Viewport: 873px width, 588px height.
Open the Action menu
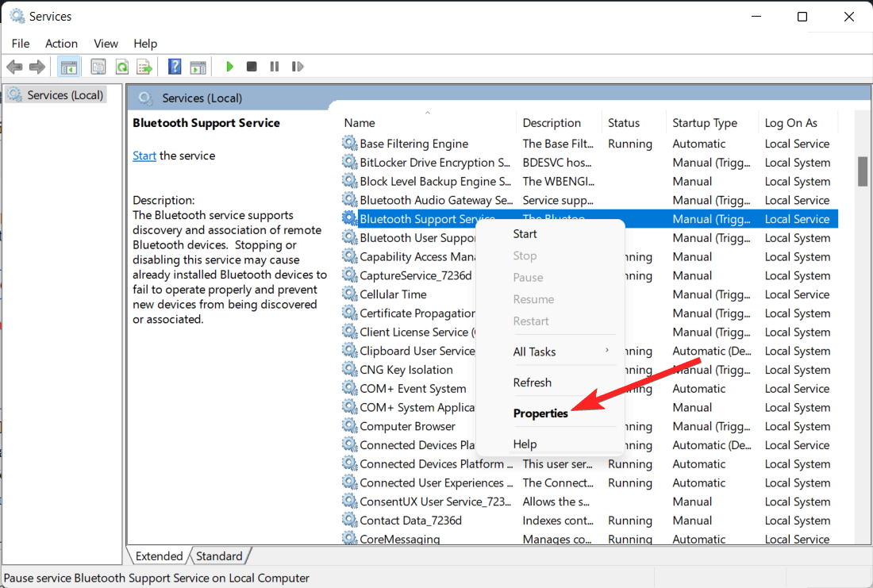(61, 44)
